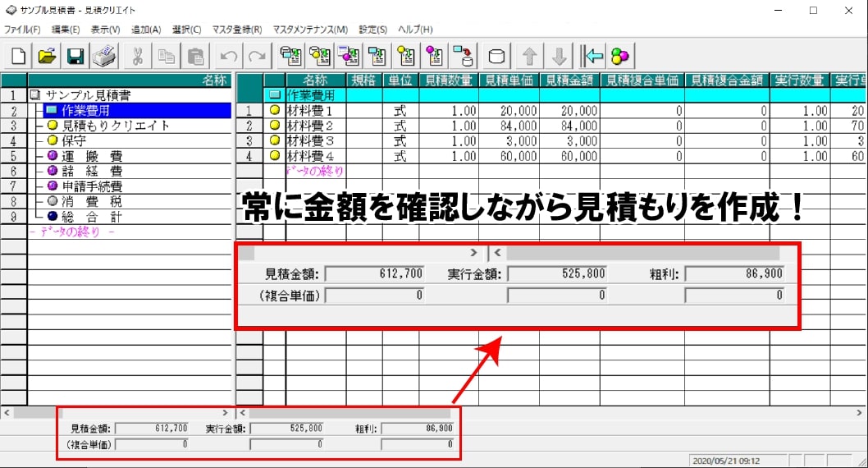868x468 pixels.
Task: Click the bottom 見積金額 field showing 612,700
Action: (x=153, y=428)
